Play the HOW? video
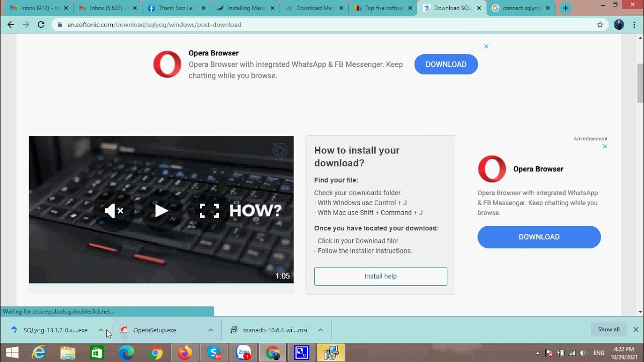 [x=161, y=211]
